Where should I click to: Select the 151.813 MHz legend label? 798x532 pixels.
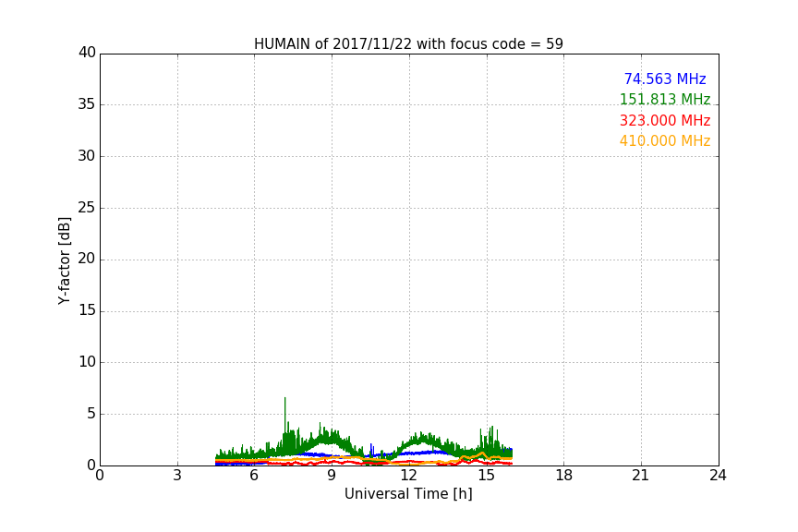(x=665, y=99)
